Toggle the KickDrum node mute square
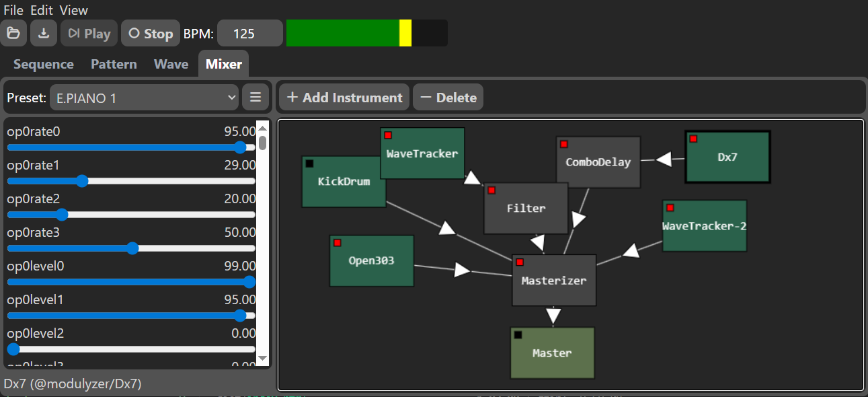868x397 pixels. click(x=309, y=164)
